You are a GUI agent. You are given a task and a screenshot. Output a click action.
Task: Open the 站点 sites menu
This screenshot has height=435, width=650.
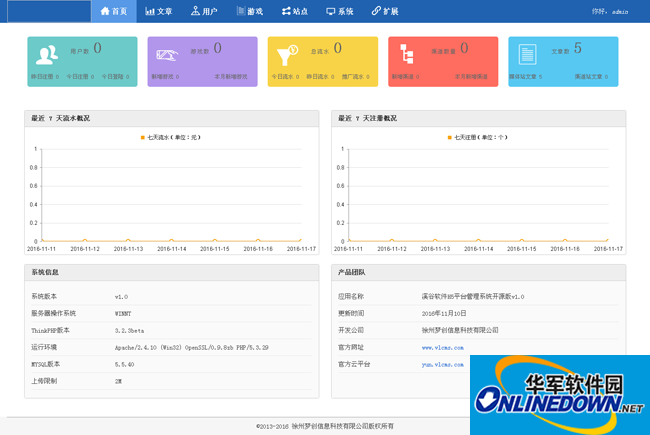click(295, 11)
